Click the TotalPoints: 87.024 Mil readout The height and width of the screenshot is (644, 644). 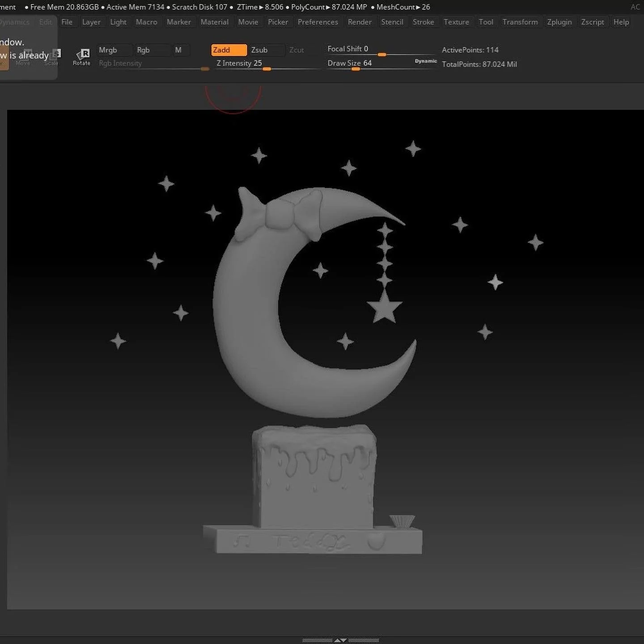[479, 64]
